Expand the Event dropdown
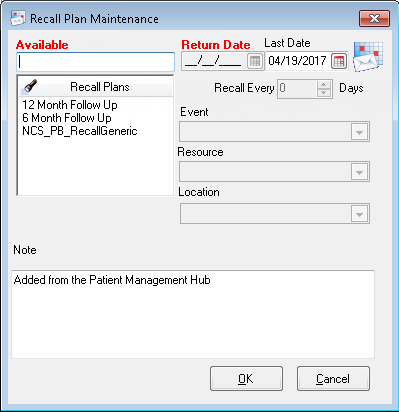 (359, 132)
